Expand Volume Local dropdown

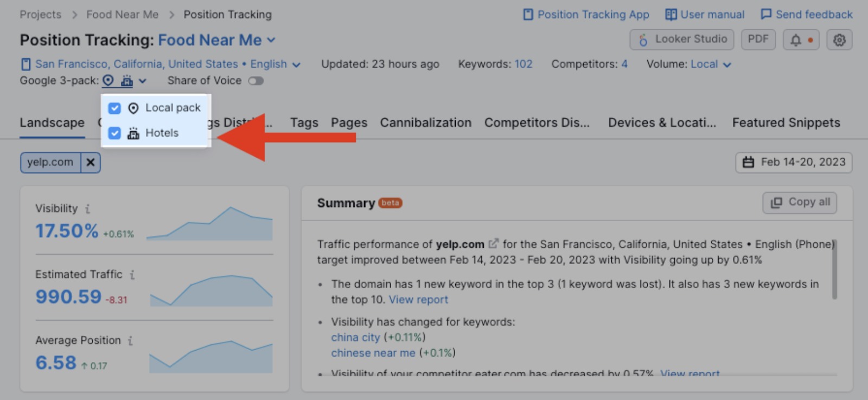point(711,64)
